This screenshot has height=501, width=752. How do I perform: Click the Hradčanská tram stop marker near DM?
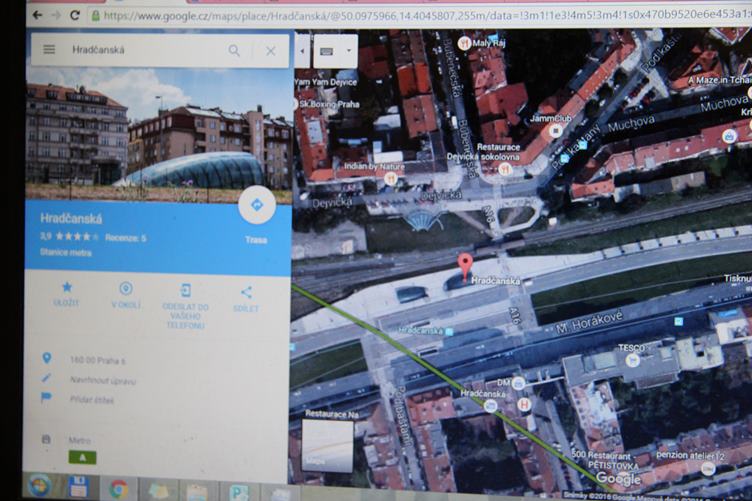click(490, 406)
